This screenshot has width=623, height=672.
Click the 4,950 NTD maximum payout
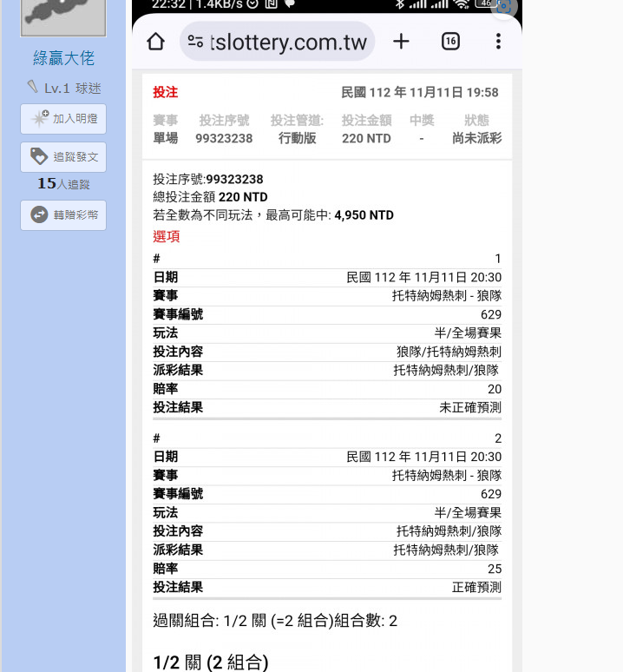pos(364,215)
